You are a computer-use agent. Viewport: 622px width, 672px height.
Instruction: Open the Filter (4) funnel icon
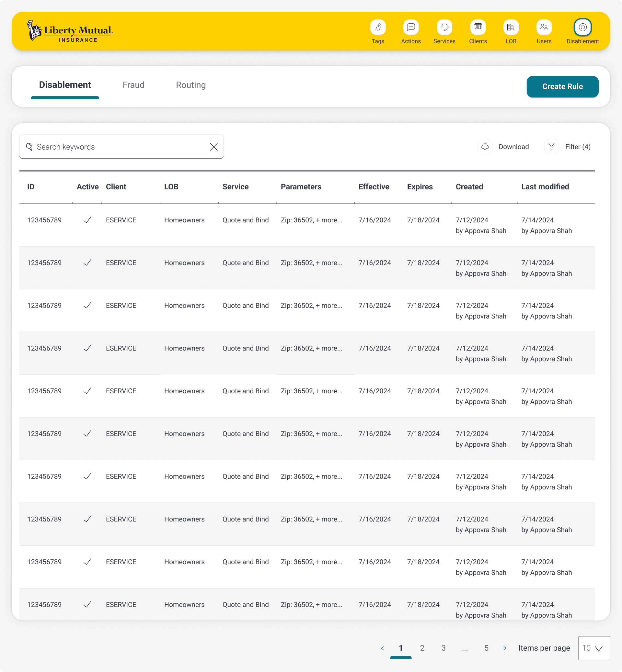point(551,147)
